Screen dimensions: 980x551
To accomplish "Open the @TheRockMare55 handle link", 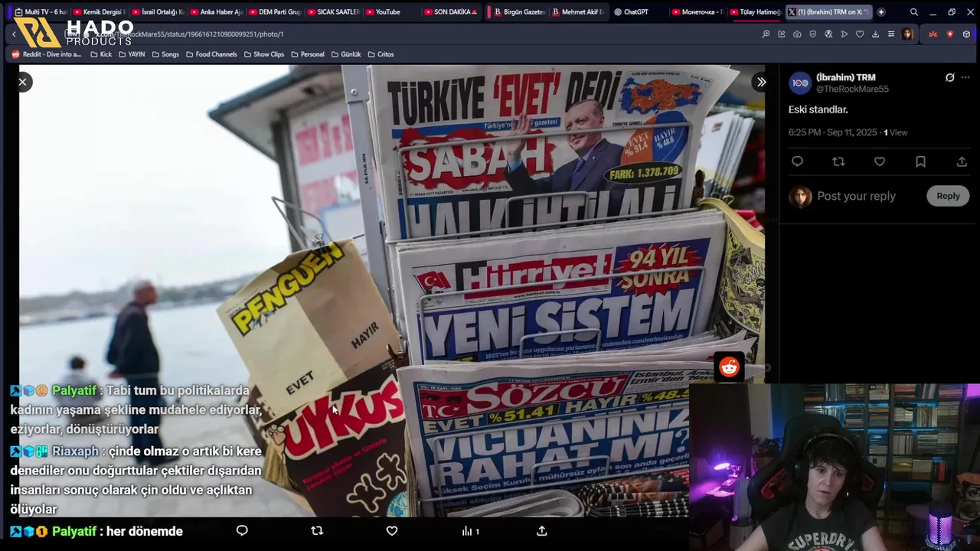I will point(852,89).
